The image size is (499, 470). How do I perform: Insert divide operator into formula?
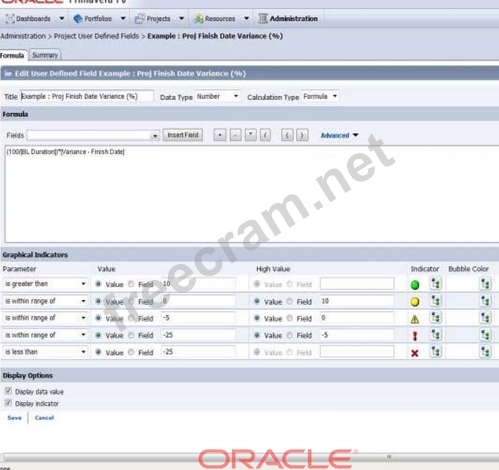[x=265, y=135]
